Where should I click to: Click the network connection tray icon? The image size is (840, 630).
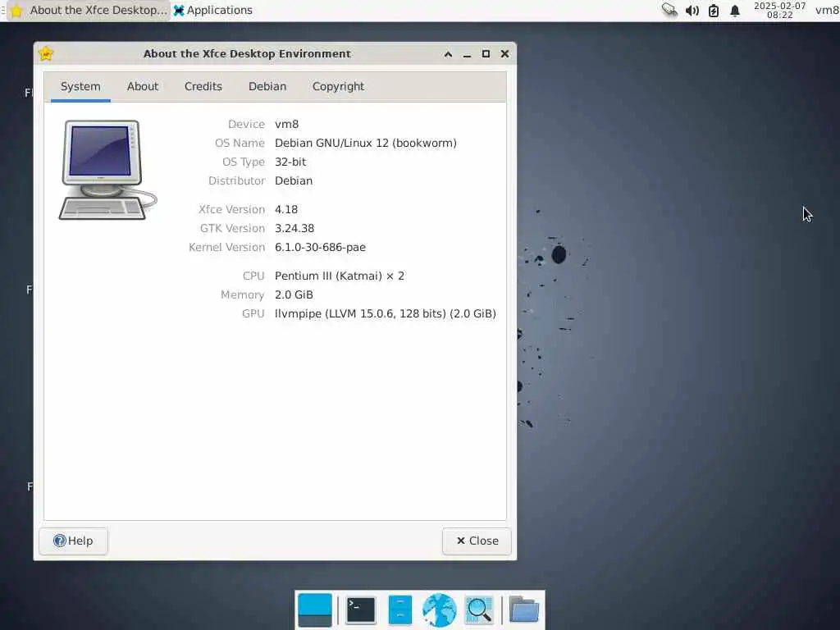tap(669, 10)
